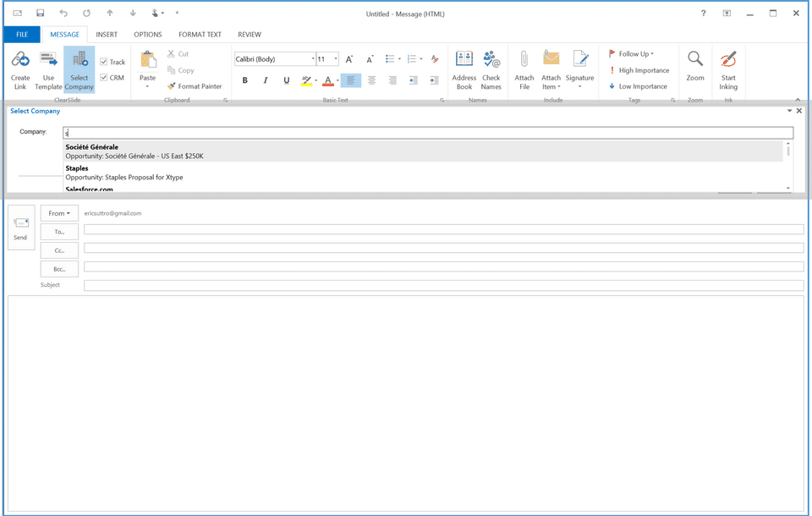This screenshot has width=812, height=516.
Task: Mark message as Low Importance
Action: click(639, 86)
